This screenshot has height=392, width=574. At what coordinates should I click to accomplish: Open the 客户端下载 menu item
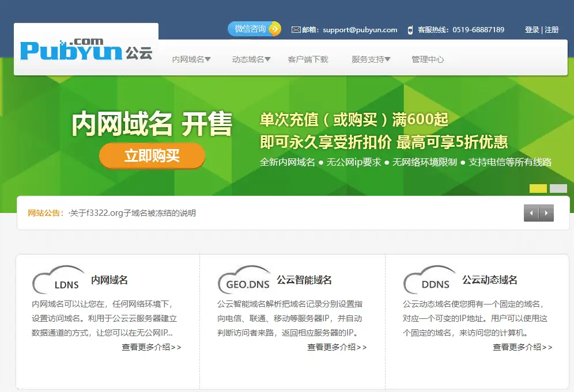tap(308, 58)
